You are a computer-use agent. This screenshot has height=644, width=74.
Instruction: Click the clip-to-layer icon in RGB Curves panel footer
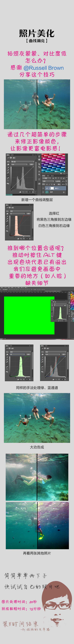pos(20,192)
